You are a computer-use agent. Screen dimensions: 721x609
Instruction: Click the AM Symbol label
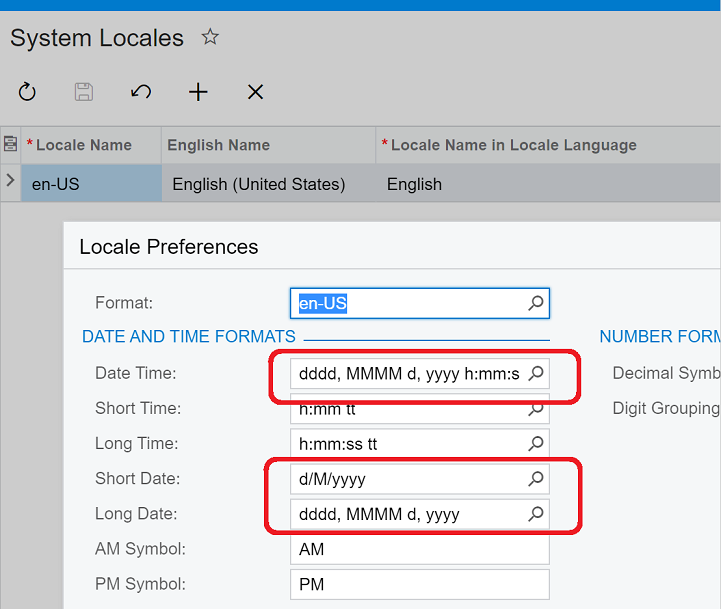click(x=140, y=549)
